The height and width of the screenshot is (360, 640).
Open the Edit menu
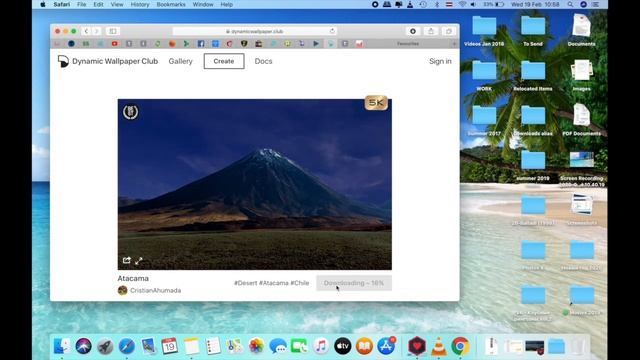tap(98, 4)
